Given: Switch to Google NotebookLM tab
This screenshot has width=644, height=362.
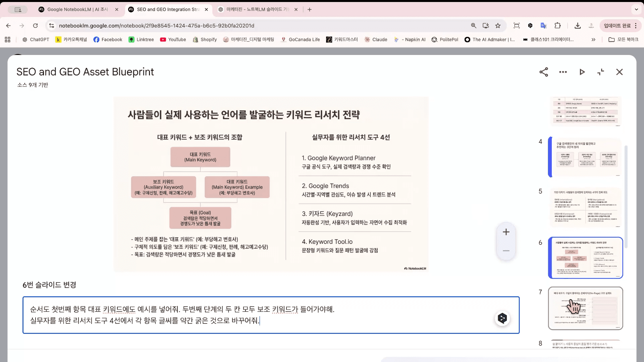Looking at the screenshot, I should (77, 9).
